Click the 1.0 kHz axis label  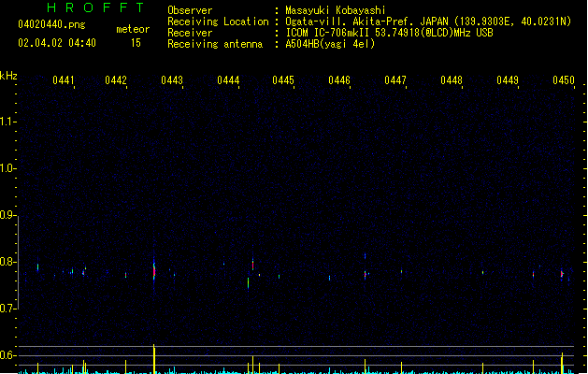[7, 167]
